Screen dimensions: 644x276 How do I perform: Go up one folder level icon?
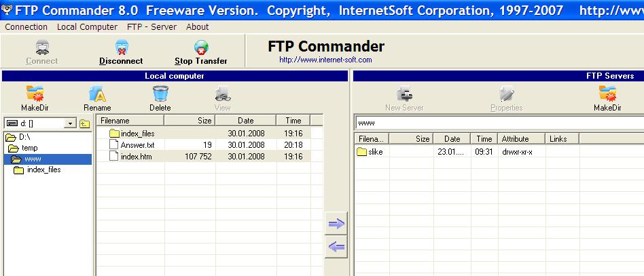click(x=85, y=123)
